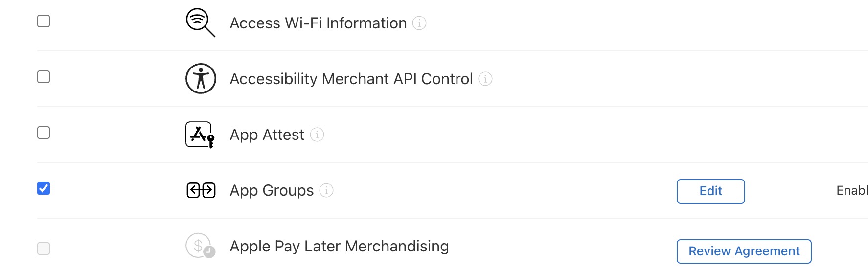Image resolution: width=868 pixels, height=272 pixels.
Task: Click the Accessibility Merchant API Control icon
Action: [201, 78]
